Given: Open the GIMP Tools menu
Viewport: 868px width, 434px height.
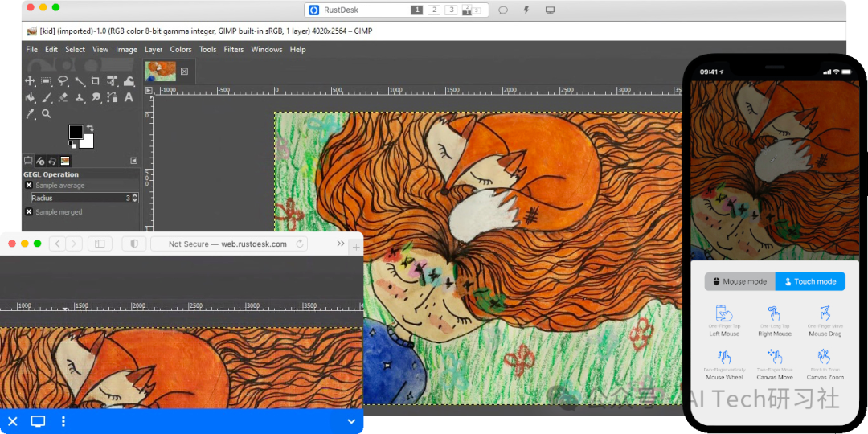Looking at the screenshot, I should (x=207, y=49).
